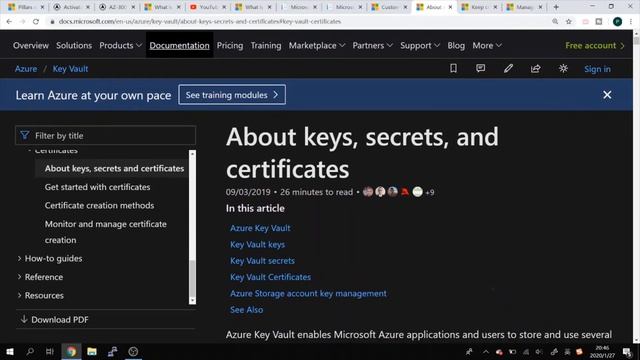The height and width of the screenshot is (360, 640).
Task: Close the Learn Azure banner
Action: (607, 95)
